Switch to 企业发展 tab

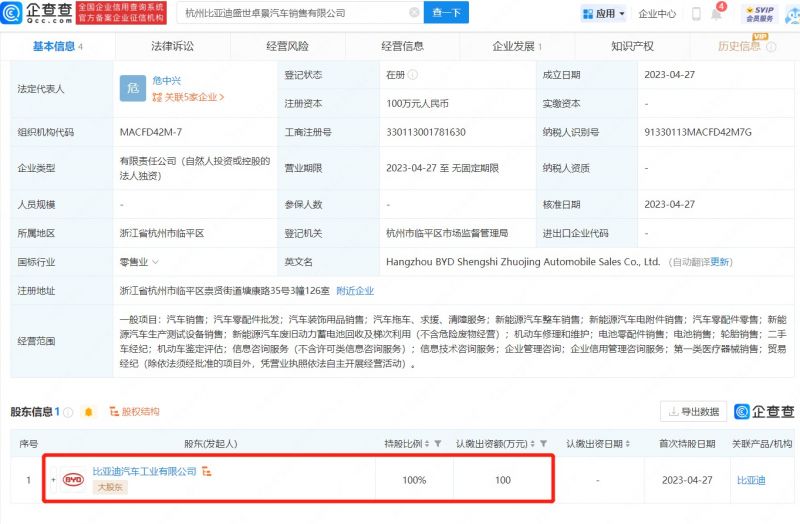tap(517, 46)
